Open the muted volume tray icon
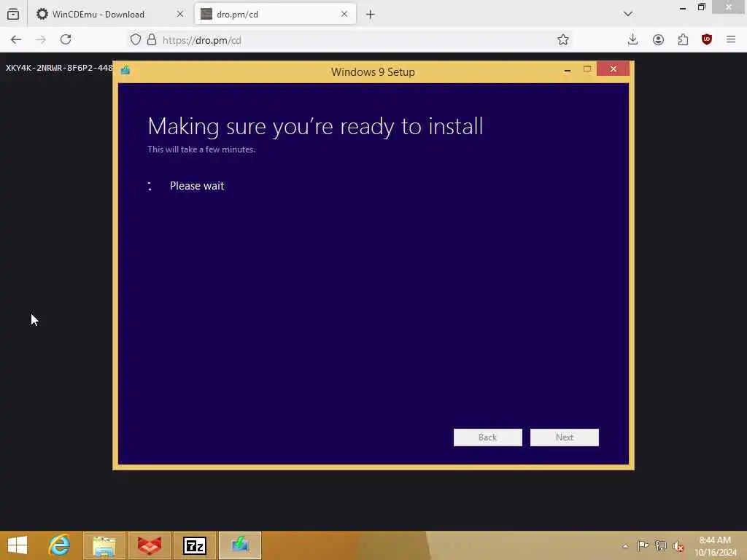This screenshot has height=560, width=747. click(x=678, y=546)
